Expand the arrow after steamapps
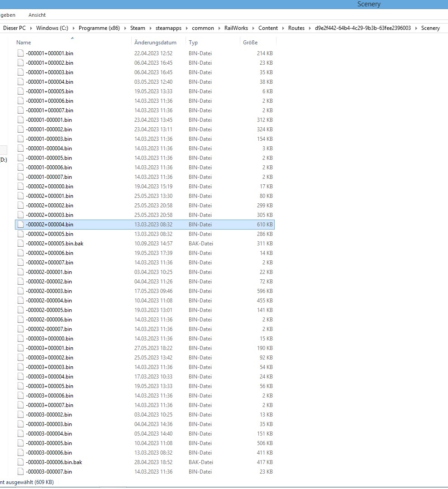Screen dimensions: 448x489 pos(186,28)
